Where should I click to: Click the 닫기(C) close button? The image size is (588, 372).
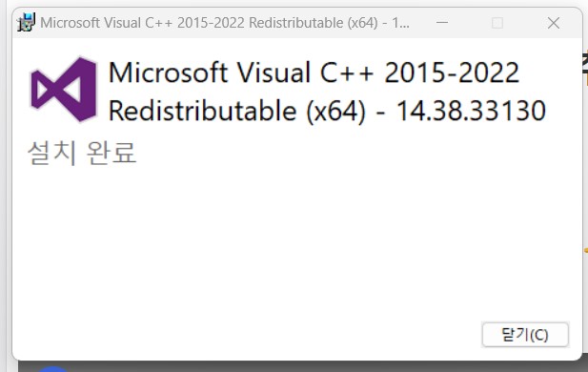[x=525, y=335]
